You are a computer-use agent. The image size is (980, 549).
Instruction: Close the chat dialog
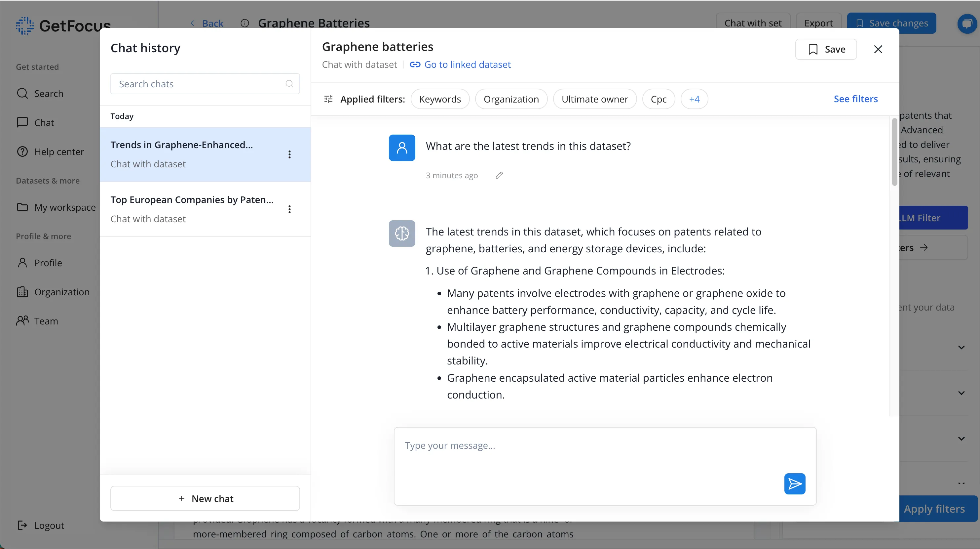pyautogui.click(x=878, y=49)
